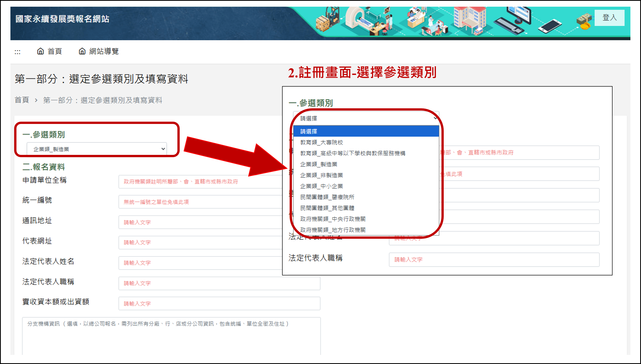Click the ::: accessibility anchor
The width and height of the screenshot is (641, 364).
click(x=17, y=52)
